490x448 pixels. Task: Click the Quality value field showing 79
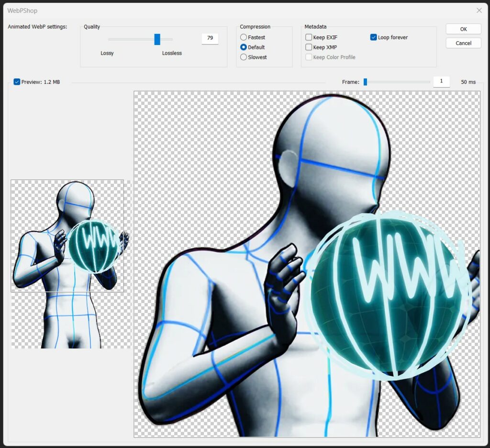(x=210, y=38)
